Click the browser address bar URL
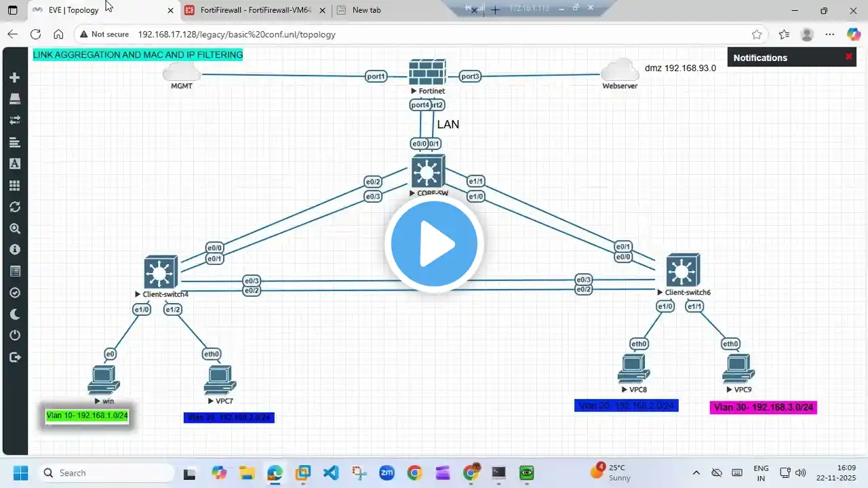This screenshot has height=488, width=868. pos(237,34)
